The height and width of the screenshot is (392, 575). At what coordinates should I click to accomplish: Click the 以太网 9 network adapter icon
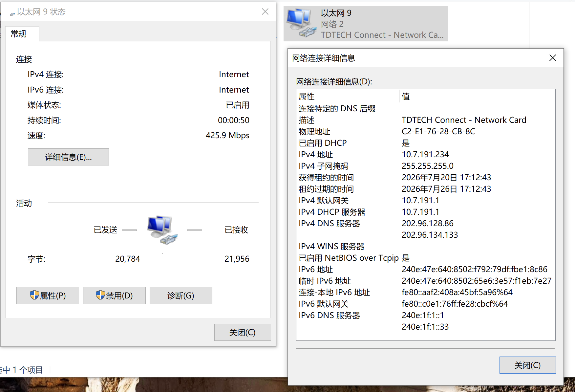point(301,23)
